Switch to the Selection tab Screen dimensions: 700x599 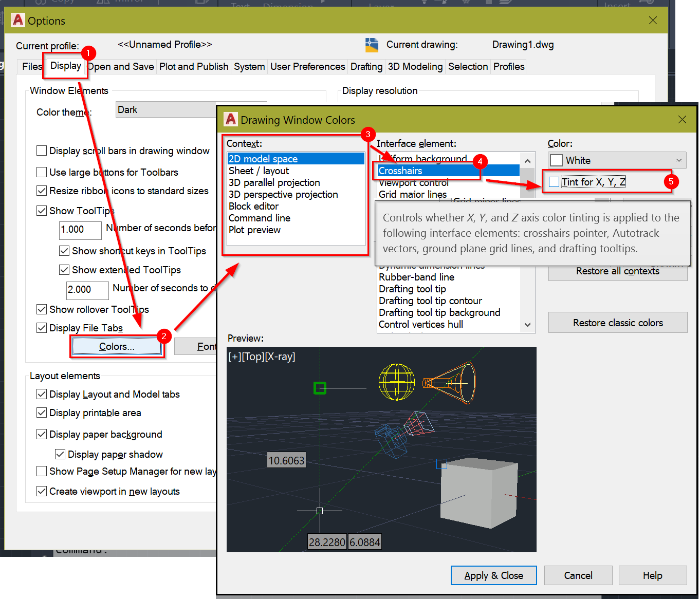click(468, 67)
